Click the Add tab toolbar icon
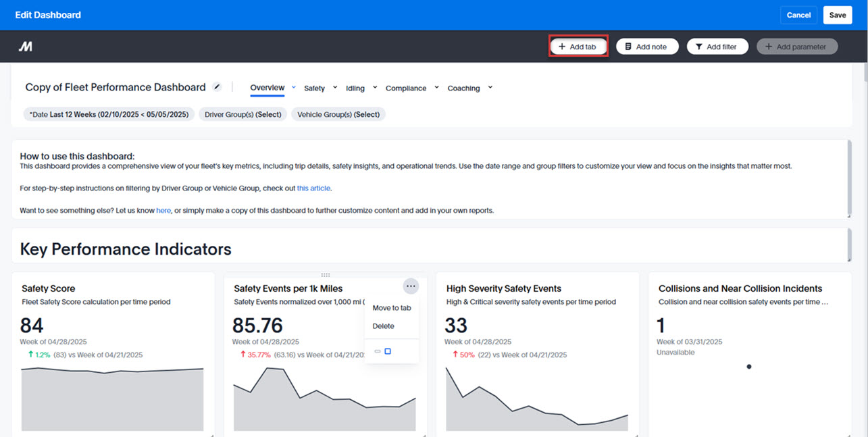 (x=563, y=45)
